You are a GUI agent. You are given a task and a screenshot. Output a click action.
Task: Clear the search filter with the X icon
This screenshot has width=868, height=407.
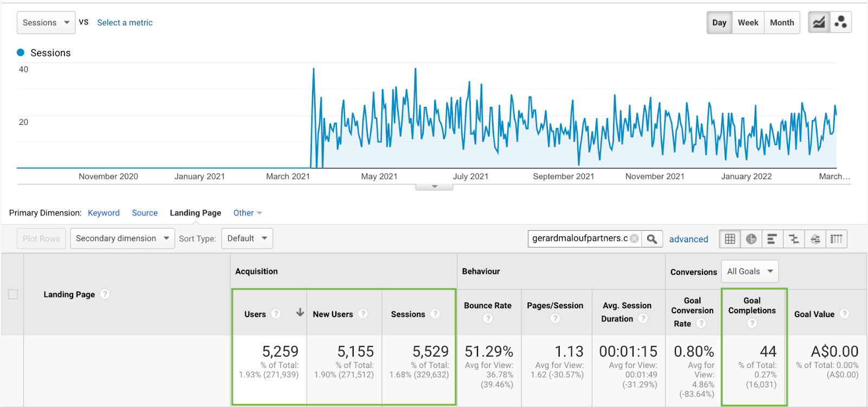click(634, 238)
